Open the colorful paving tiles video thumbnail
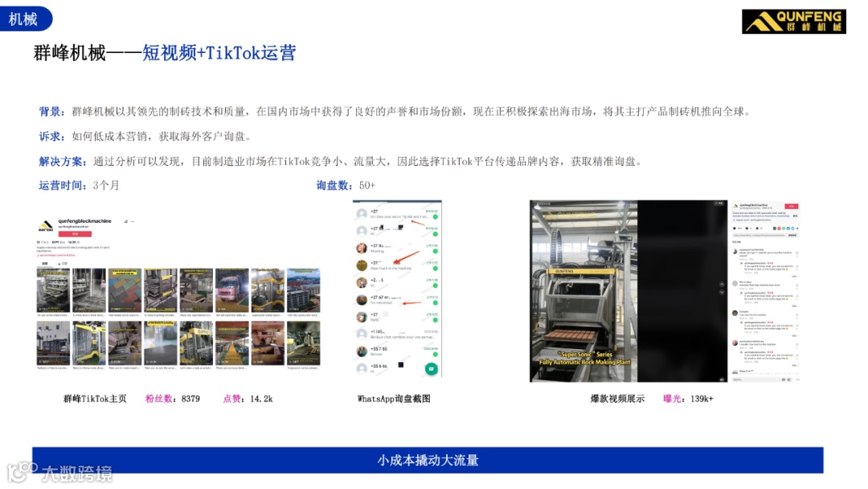Image resolution: width=868 pixels, height=489 pixels. 125,290
